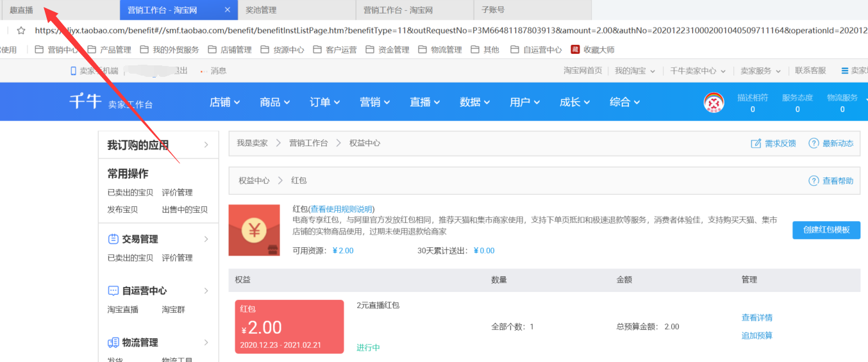Click the 查看帮助 help icon
Image resolution: width=868 pixels, height=362 pixels.
click(814, 181)
